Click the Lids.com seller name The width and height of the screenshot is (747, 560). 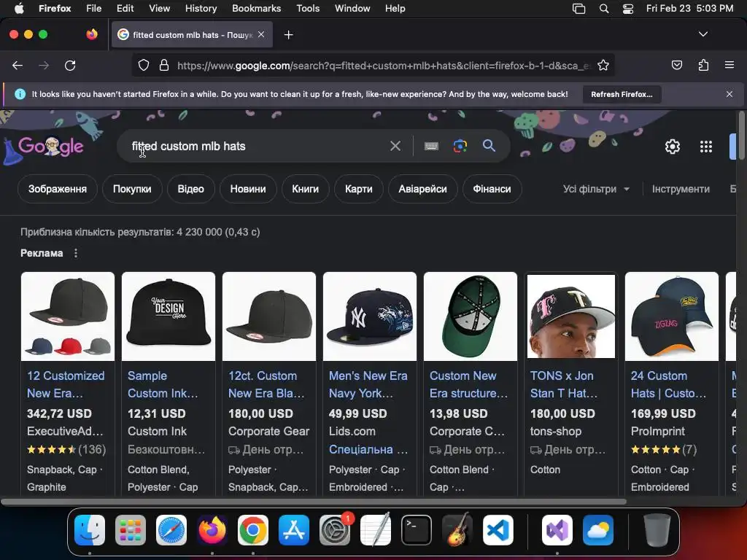click(352, 432)
